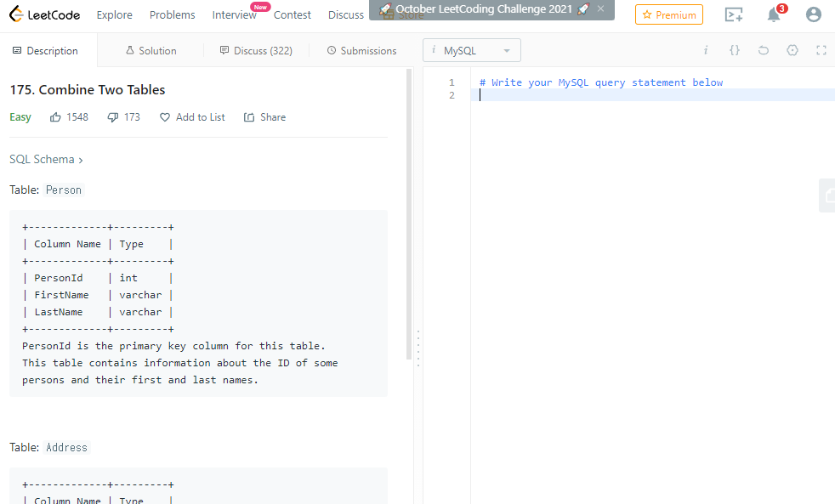The width and height of the screenshot is (835, 504).
Task: Click the LeetCode logo
Action: coord(45,14)
